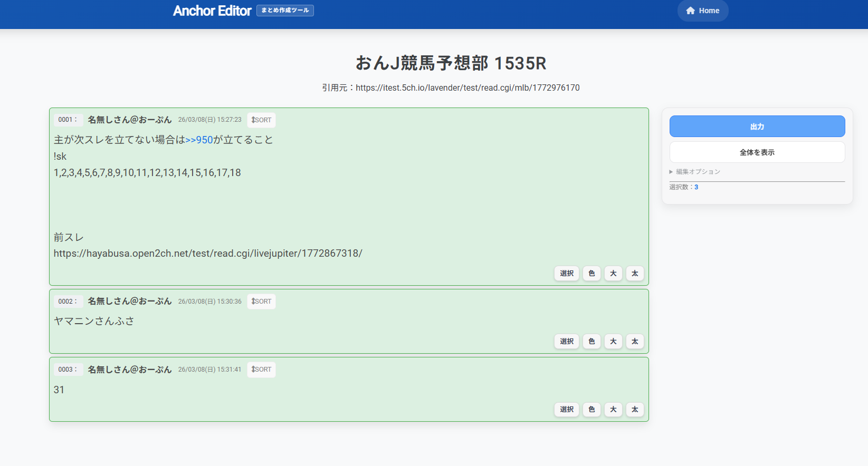Toggle 太 bold on post 0003
This screenshot has height=466, width=868.
coord(635,410)
